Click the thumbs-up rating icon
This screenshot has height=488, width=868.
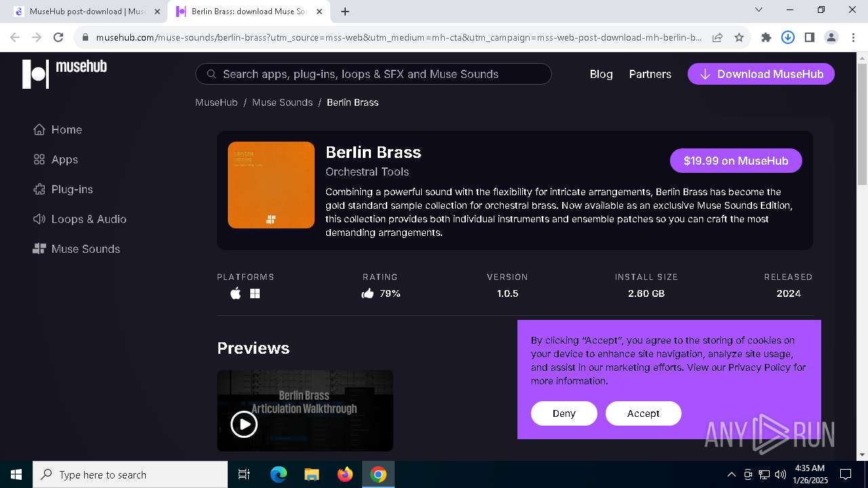tap(368, 293)
